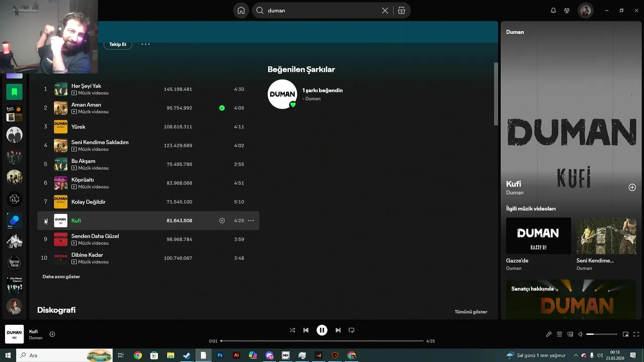
Task: Clear the search field with the X
Action: tap(385, 11)
